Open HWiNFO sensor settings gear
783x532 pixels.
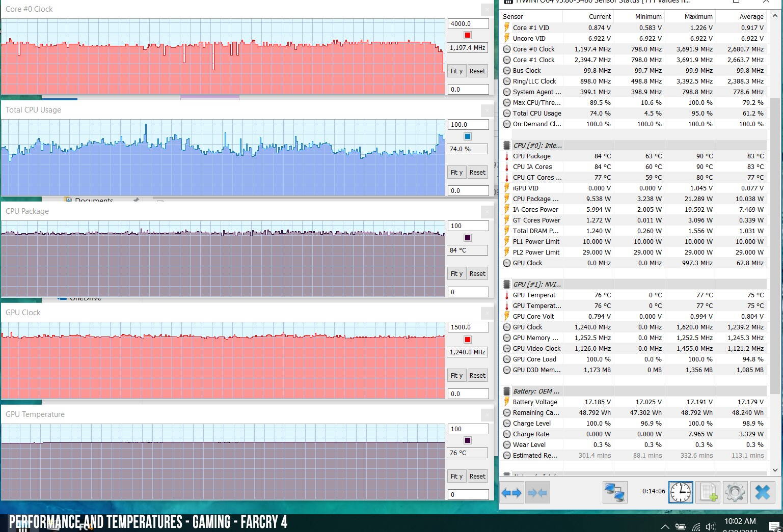735,492
